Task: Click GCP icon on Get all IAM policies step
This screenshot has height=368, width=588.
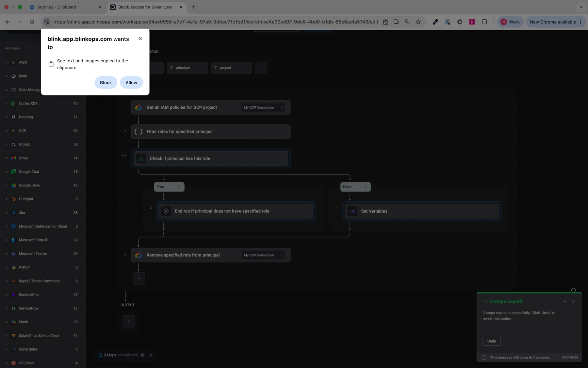Action: click(138, 107)
